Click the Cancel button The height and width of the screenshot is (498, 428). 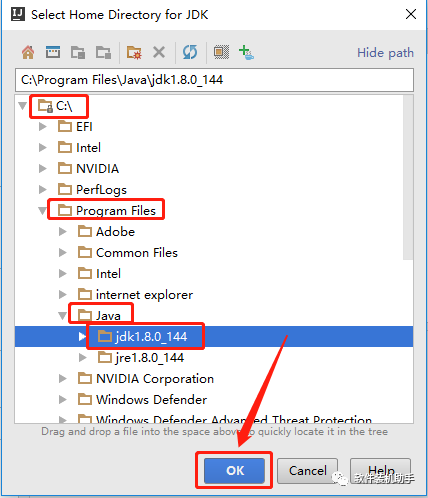[x=307, y=470]
